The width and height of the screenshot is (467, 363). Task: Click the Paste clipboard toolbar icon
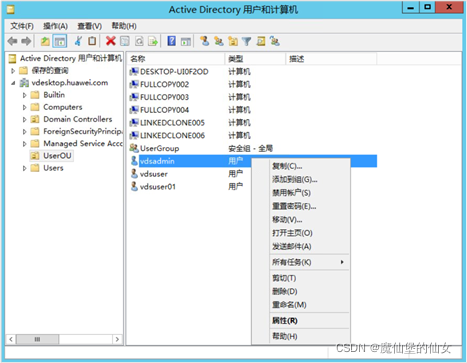(92, 41)
